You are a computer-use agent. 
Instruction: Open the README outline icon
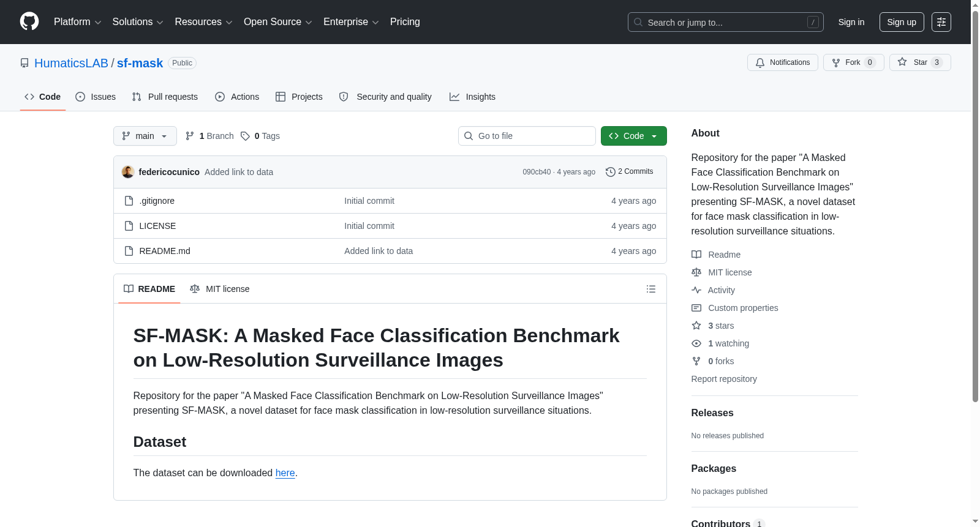tap(651, 289)
